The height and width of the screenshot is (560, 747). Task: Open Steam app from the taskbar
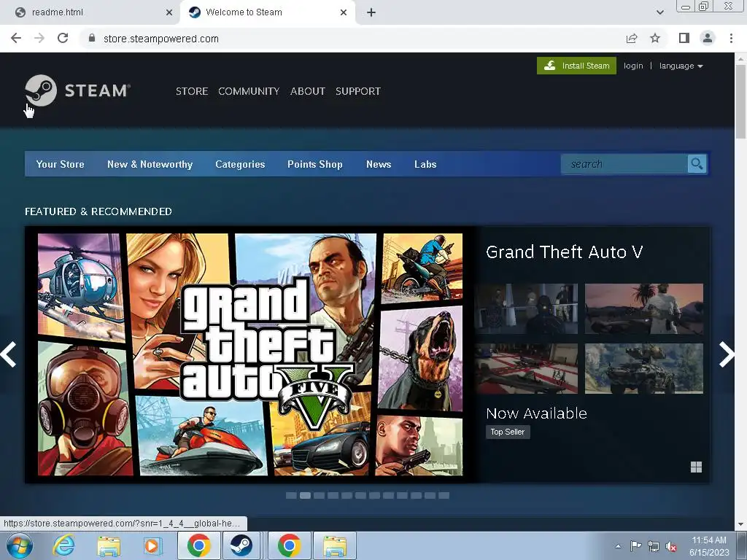(x=241, y=545)
